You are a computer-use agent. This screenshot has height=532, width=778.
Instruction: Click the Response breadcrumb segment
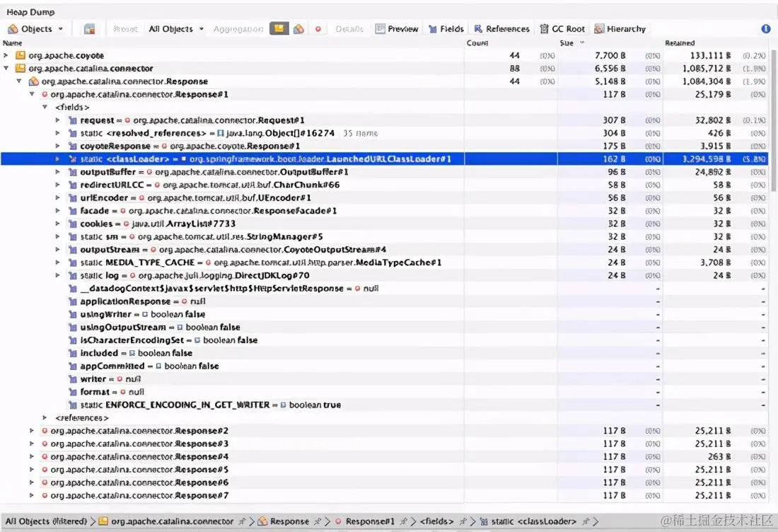[290, 521]
